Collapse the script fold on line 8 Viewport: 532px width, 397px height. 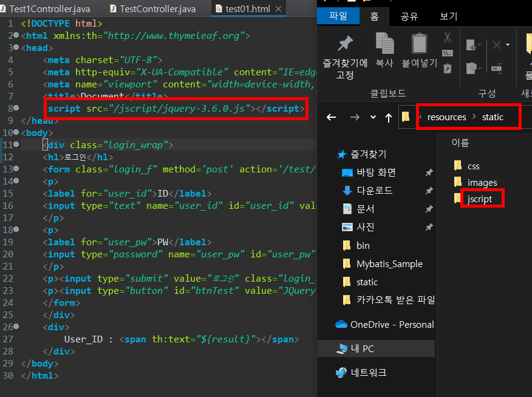coord(16,108)
